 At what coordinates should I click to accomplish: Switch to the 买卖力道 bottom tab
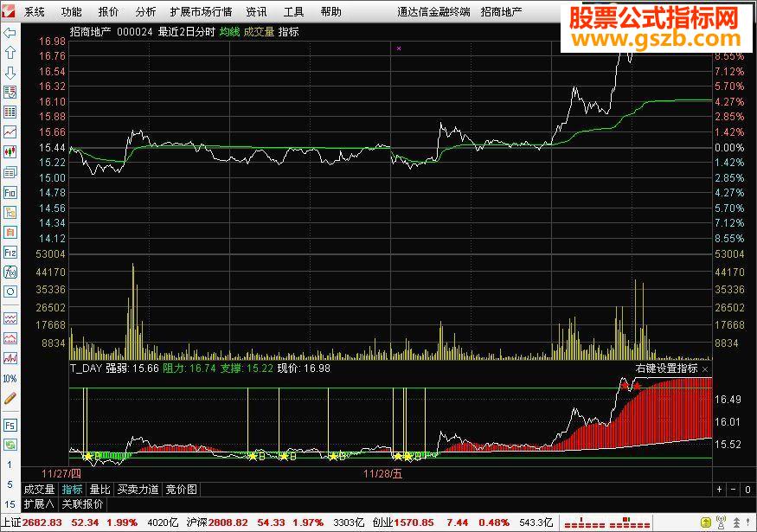click(138, 490)
